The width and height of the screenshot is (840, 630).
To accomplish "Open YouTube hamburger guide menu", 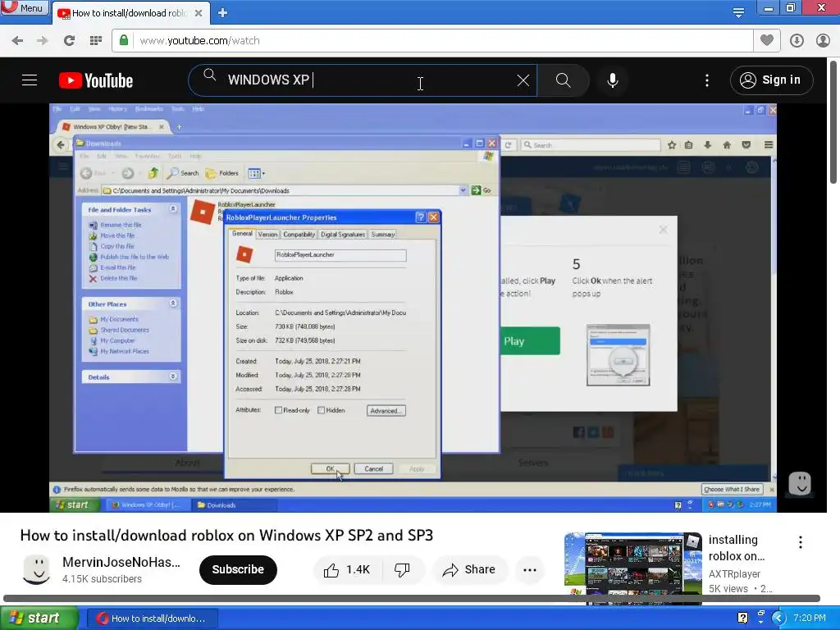I will [30, 80].
